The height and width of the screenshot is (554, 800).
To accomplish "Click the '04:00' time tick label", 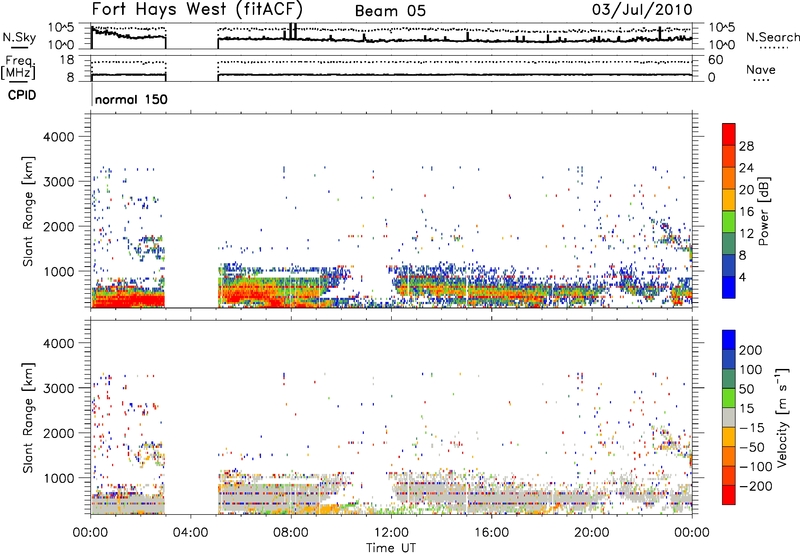I will pos(191,533).
